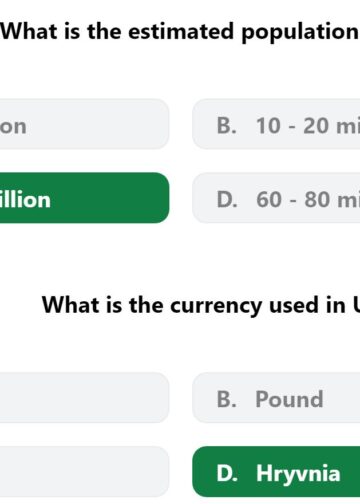Click the word 'Pound' in the answer box
Image resolution: width=360 pixels, height=504 pixels.
pos(289,399)
